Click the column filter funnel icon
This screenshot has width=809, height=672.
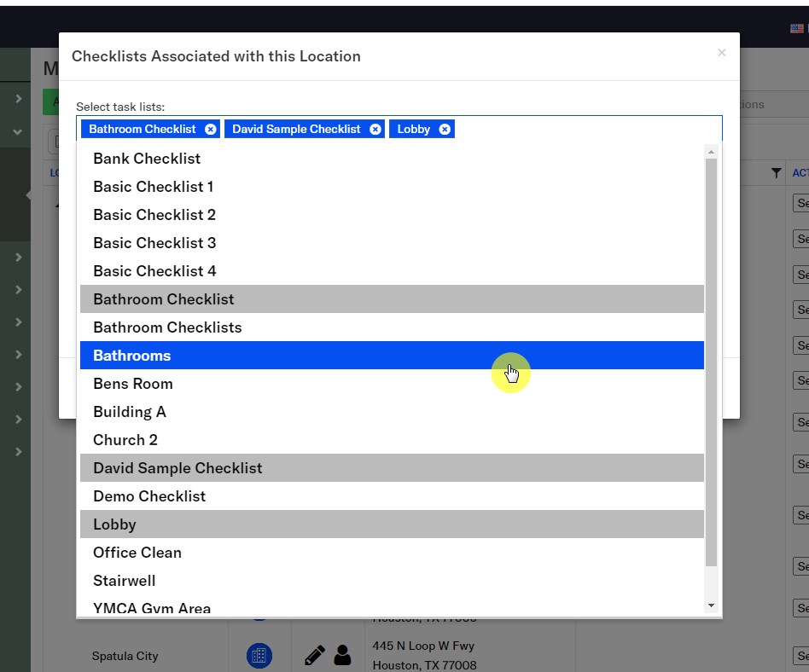tap(776, 173)
